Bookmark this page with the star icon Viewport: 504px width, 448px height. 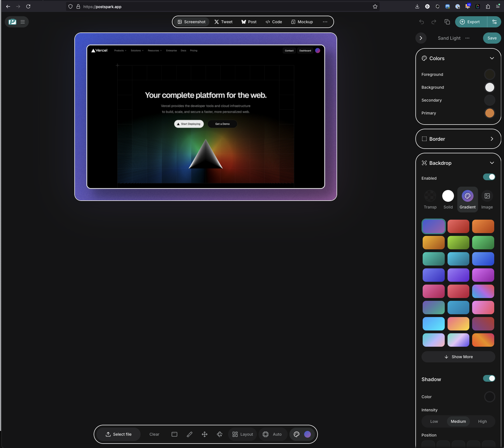(375, 6)
